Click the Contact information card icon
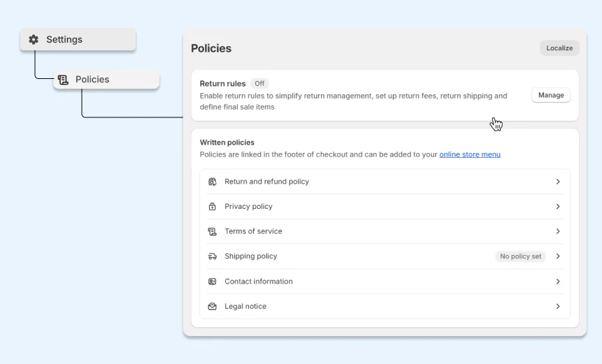 (x=213, y=282)
